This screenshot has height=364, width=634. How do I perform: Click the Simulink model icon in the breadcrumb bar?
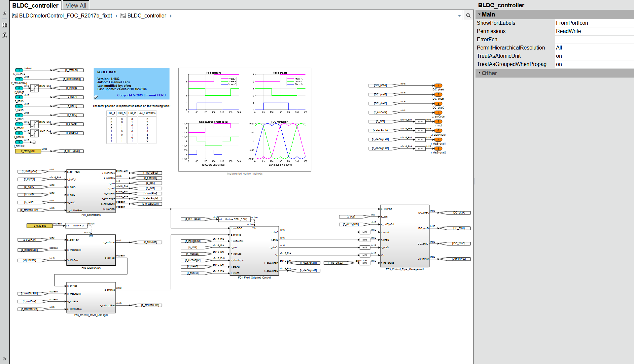(x=15, y=16)
